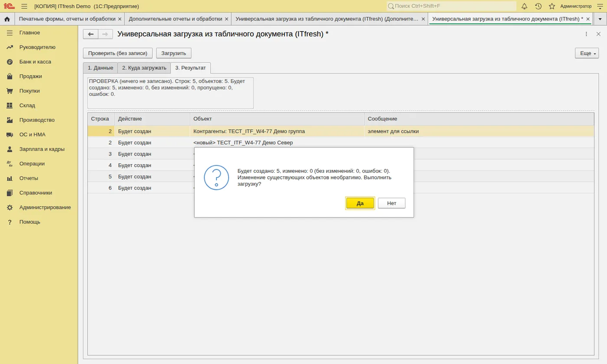The image size is (607, 364).
Task: Open history clock icon
Action: point(538,6)
